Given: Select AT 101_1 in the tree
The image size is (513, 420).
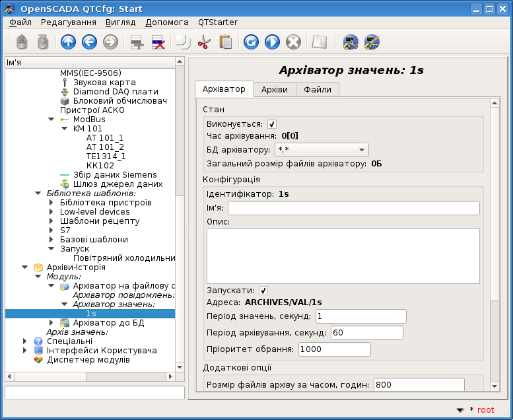Looking at the screenshot, I should pyautogui.click(x=105, y=138).
